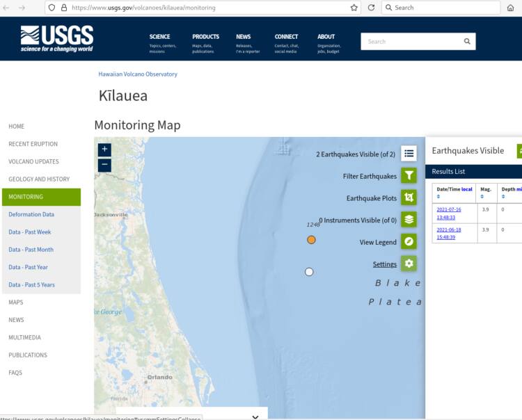
Task: Select MONITORING in the sidebar
Action: point(41,197)
